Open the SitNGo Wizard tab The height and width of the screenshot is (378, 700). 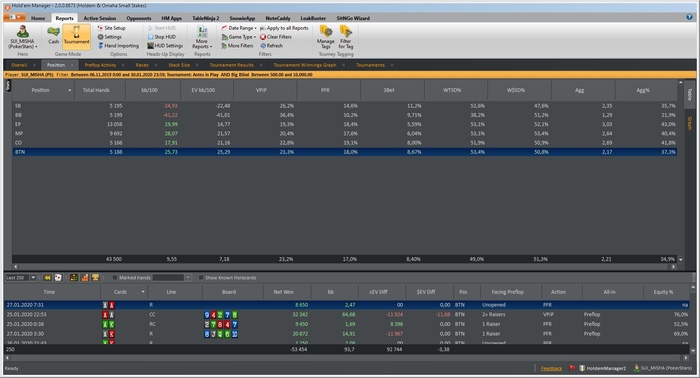click(353, 18)
